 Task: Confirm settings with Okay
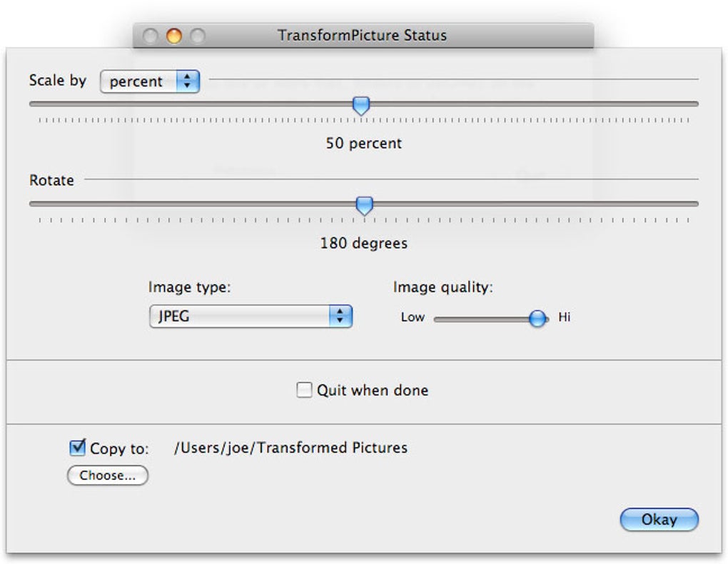659,520
